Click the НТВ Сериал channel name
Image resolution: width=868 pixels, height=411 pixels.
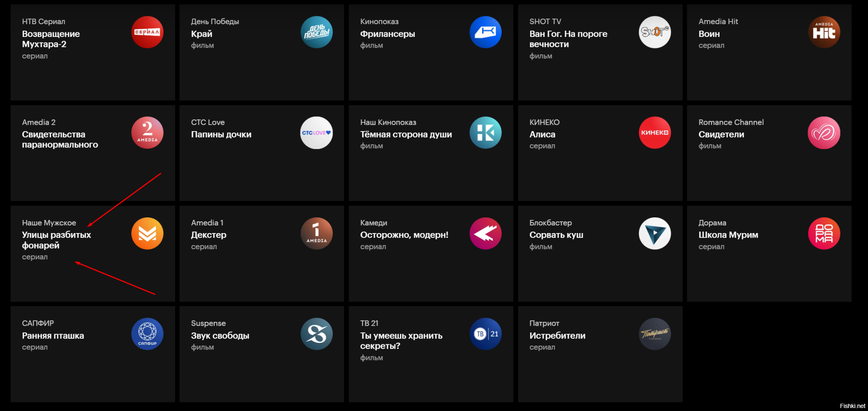pyautogui.click(x=43, y=22)
